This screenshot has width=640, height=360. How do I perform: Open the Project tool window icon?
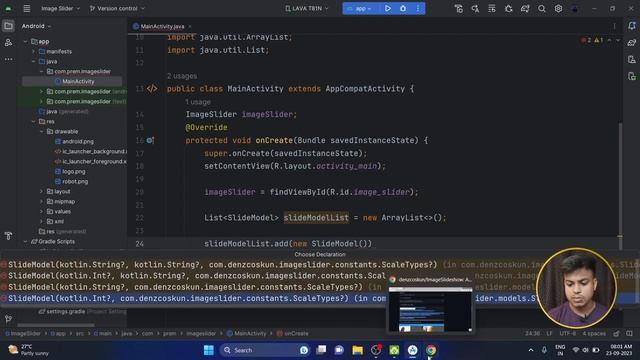[x=8, y=26]
